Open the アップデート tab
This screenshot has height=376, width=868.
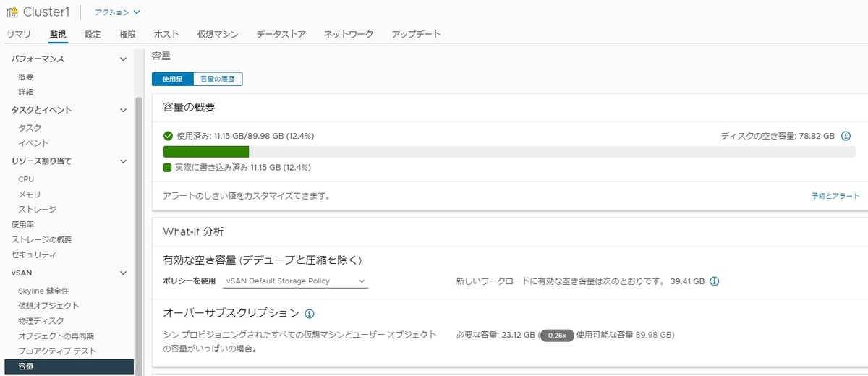point(416,34)
